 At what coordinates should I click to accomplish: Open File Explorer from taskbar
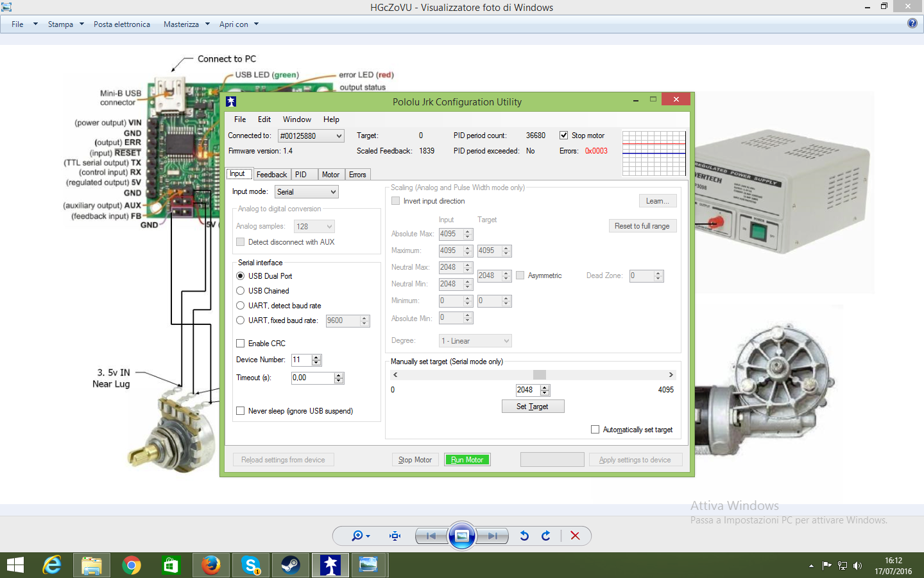[x=92, y=565]
